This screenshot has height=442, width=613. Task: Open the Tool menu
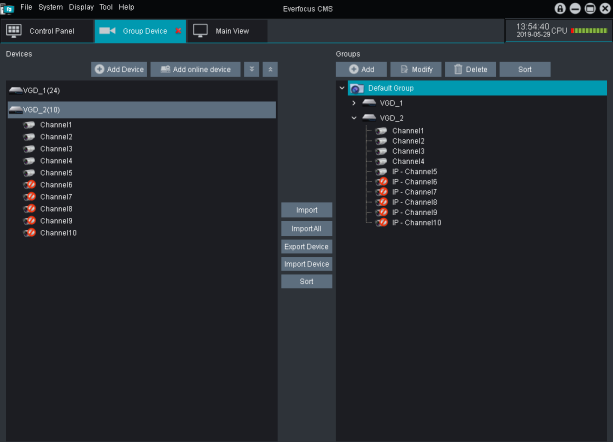106,7
